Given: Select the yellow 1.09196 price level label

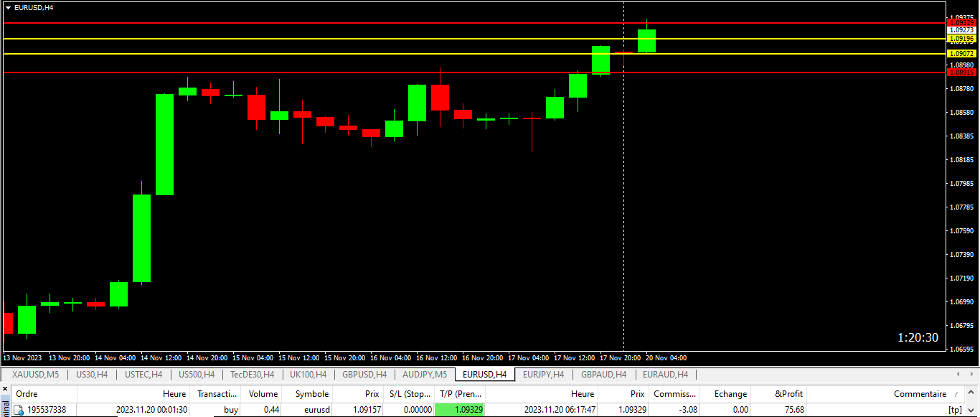Looking at the screenshot, I should [x=961, y=39].
